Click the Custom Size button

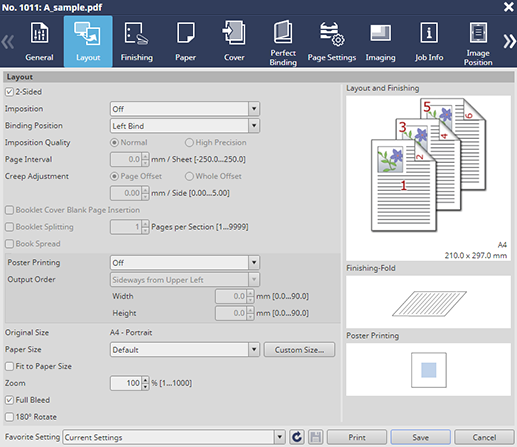pos(299,350)
